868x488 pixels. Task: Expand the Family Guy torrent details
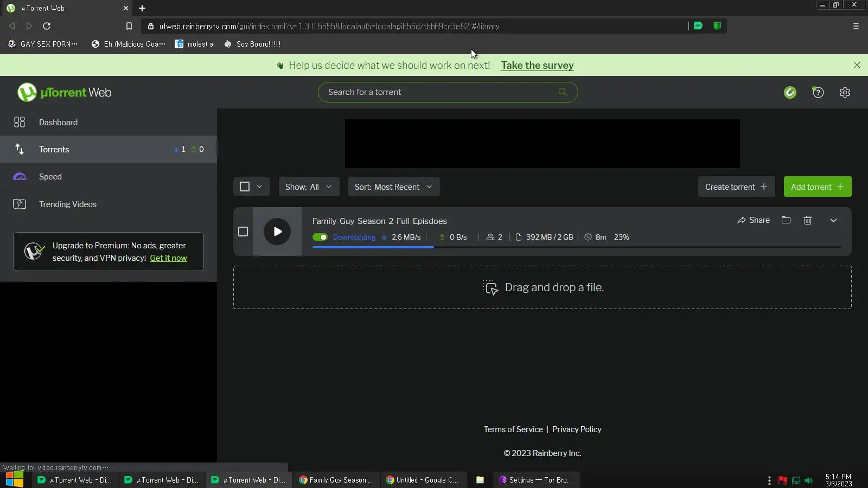tap(834, 220)
